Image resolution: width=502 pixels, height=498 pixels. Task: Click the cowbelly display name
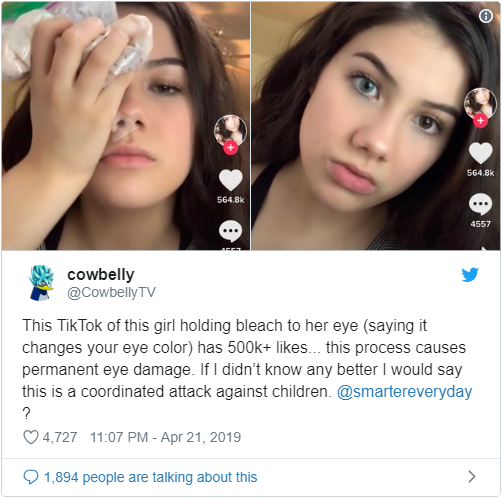(x=101, y=275)
